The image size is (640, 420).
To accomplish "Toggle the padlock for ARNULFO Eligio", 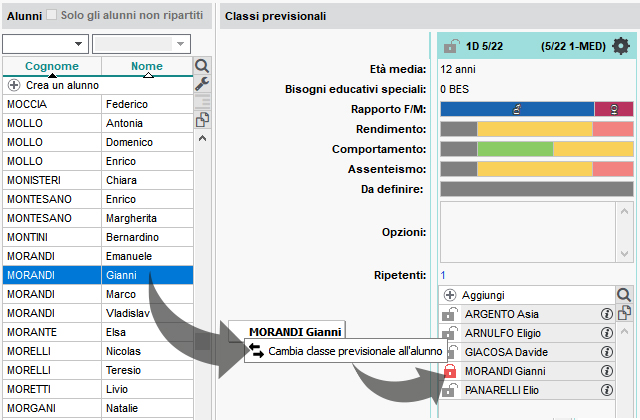I will (x=449, y=333).
